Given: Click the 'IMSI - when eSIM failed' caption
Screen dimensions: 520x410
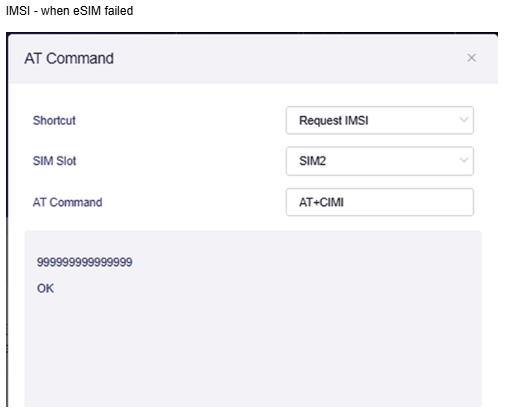Looking at the screenshot, I should [x=69, y=11].
